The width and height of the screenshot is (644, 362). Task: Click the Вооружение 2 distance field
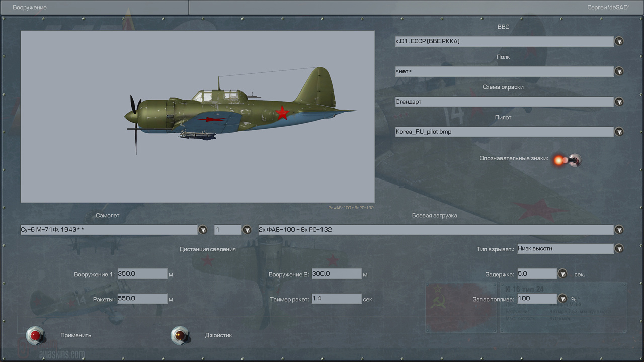(x=336, y=274)
